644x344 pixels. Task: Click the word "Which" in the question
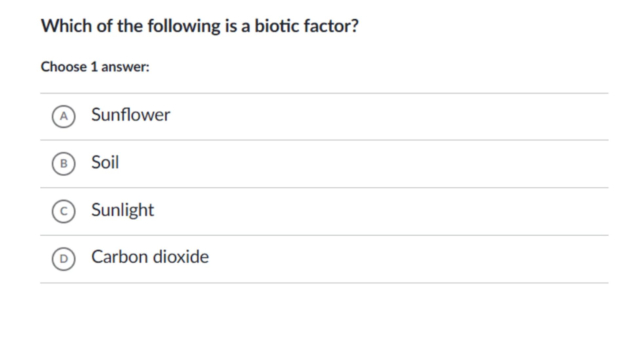pyautogui.click(x=66, y=26)
